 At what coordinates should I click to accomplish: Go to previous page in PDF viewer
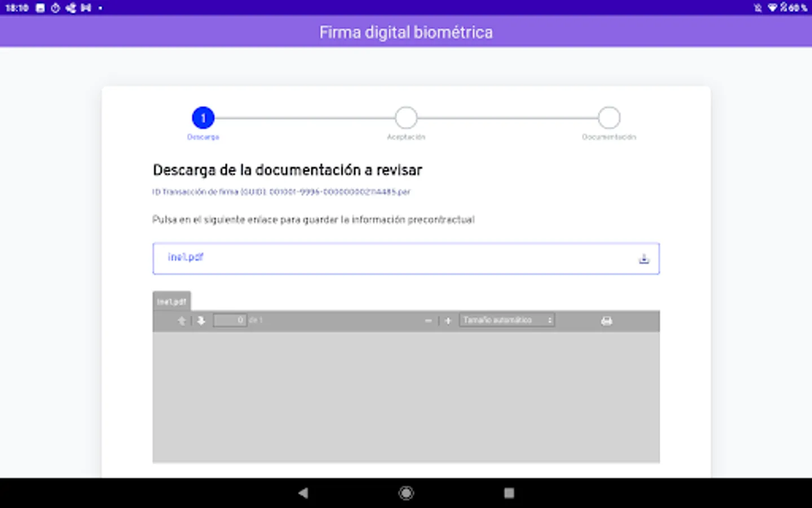pos(182,321)
